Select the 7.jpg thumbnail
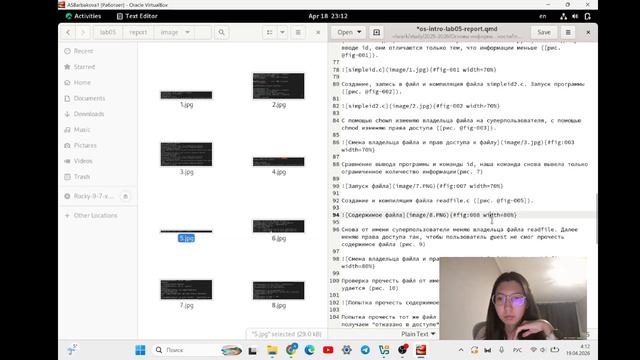The image size is (640, 360). tap(186, 290)
